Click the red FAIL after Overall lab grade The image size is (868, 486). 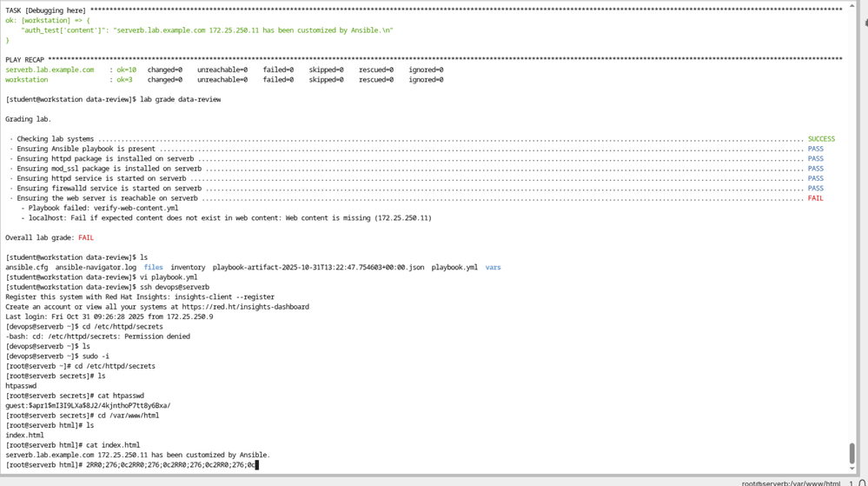click(x=86, y=238)
